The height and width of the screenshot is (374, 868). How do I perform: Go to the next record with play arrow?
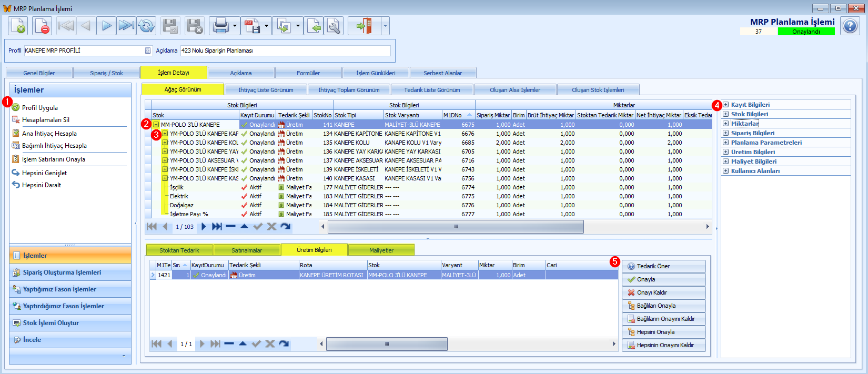106,26
